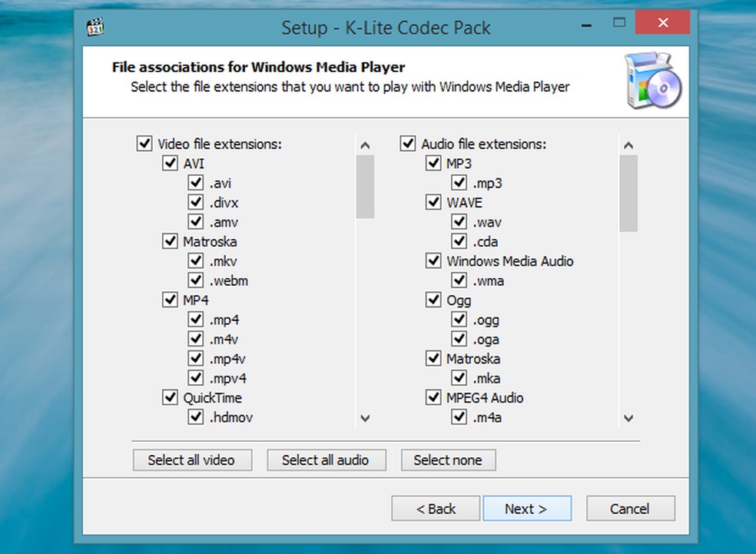Image resolution: width=756 pixels, height=554 pixels.
Task: Click video list scroll up arrow
Action: pos(366,145)
